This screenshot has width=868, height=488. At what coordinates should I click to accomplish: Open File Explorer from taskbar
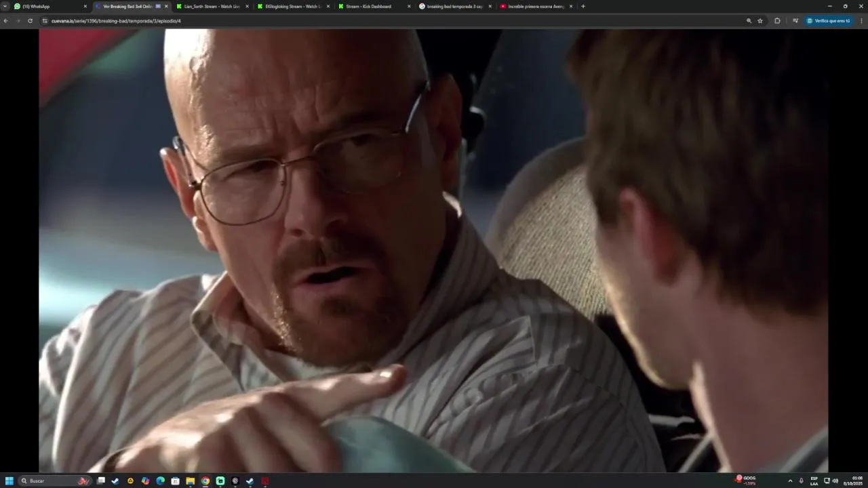[x=191, y=481]
